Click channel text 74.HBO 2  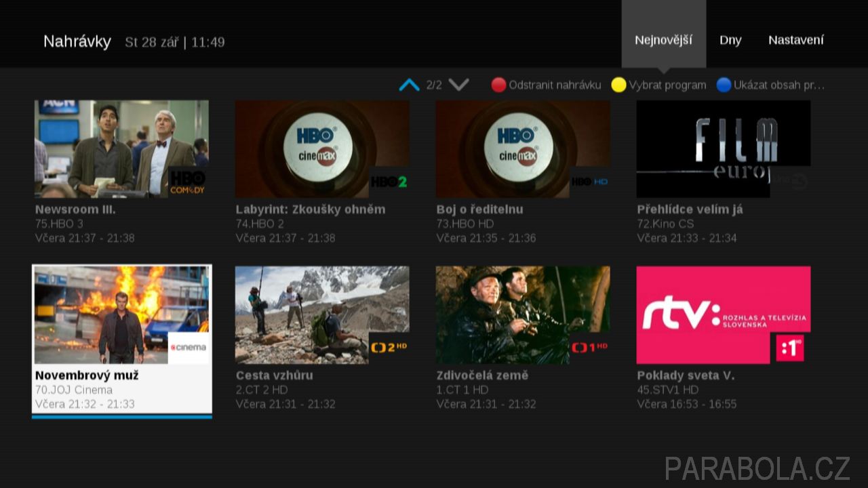(x=260, y=224)
